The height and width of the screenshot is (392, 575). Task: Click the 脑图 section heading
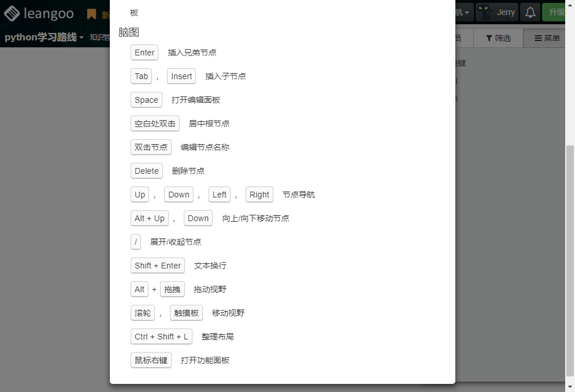[x=129, y=32]
